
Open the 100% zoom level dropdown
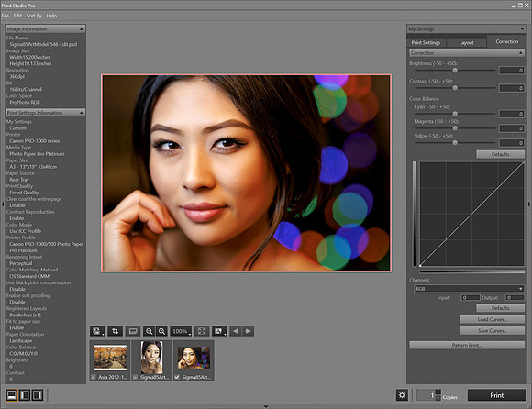[181, 331]
